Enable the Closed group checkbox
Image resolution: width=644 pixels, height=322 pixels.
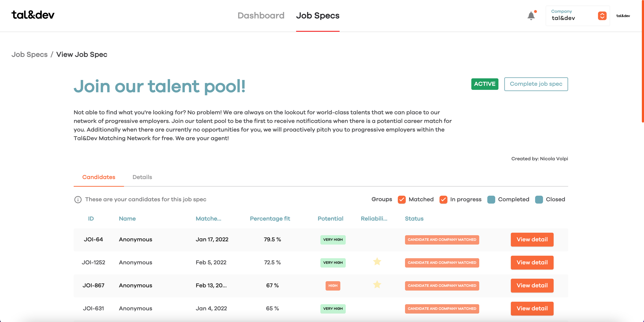tap(539, 199)
